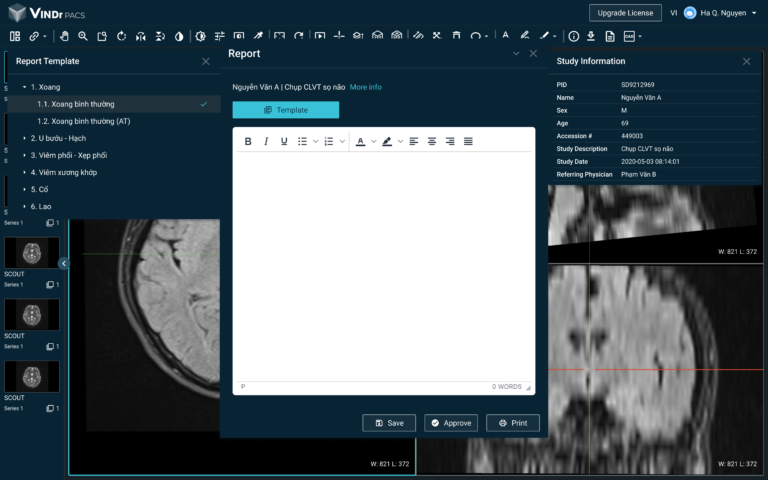Expand the 3. Viêm phổi - Xẹp phổi node
The image size is (768, 480).
click(x=24, y=155)
